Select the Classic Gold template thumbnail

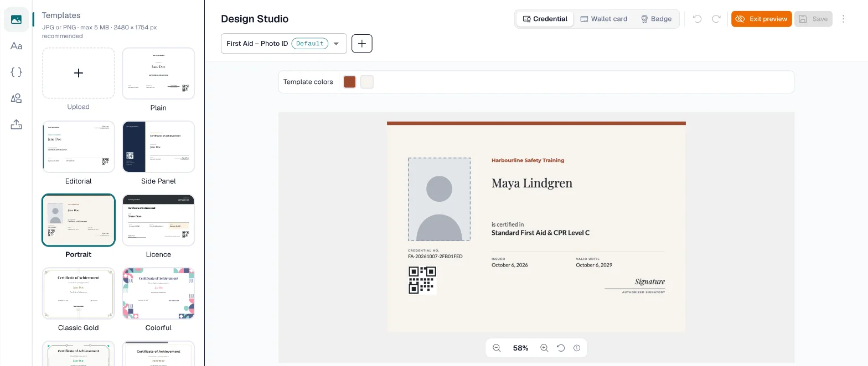79,293
